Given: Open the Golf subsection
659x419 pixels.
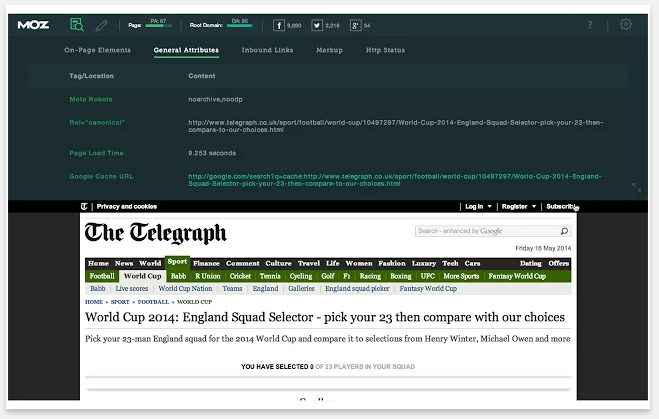Looking at the screenshot, I should [328, 276].
